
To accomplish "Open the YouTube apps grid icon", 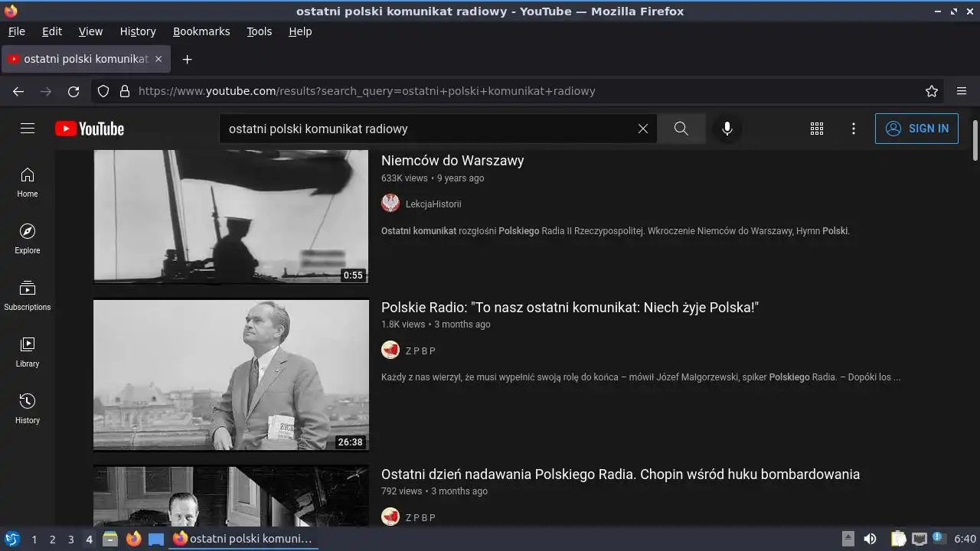I will [817, 129].
